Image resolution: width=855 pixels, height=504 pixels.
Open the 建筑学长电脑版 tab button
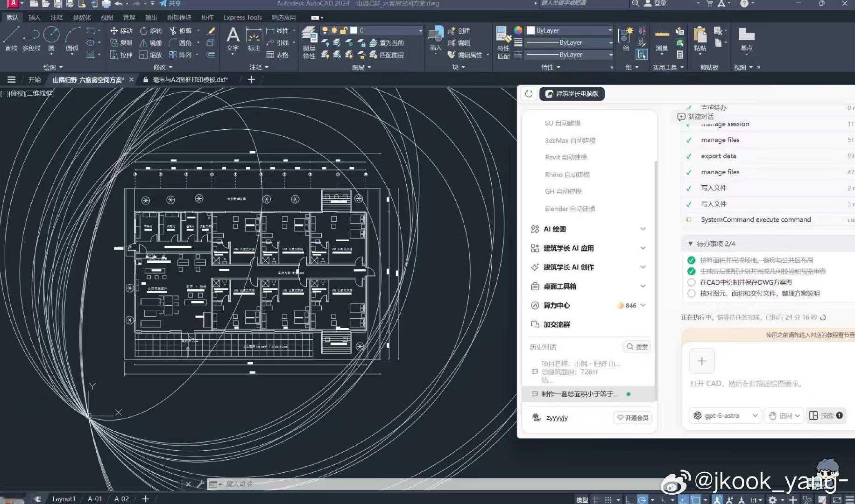(x=572, y=94)
